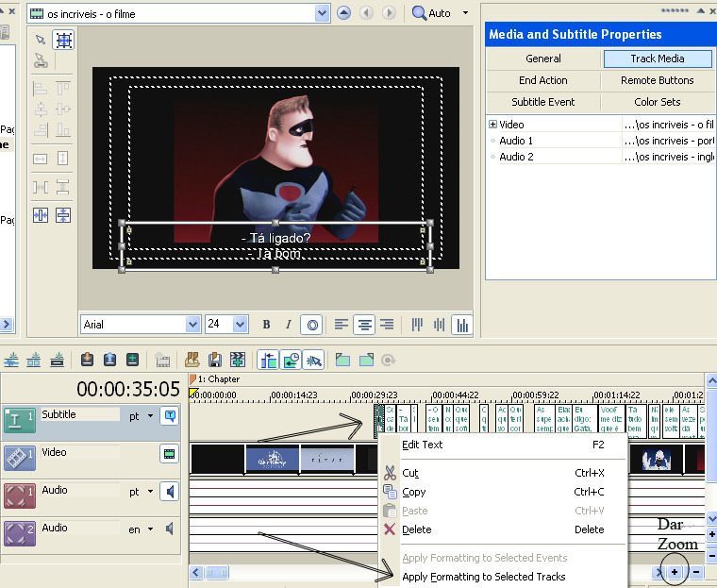Choose Delete in the context menu
This screenshot has width=717, height=588.
(503, 529)
